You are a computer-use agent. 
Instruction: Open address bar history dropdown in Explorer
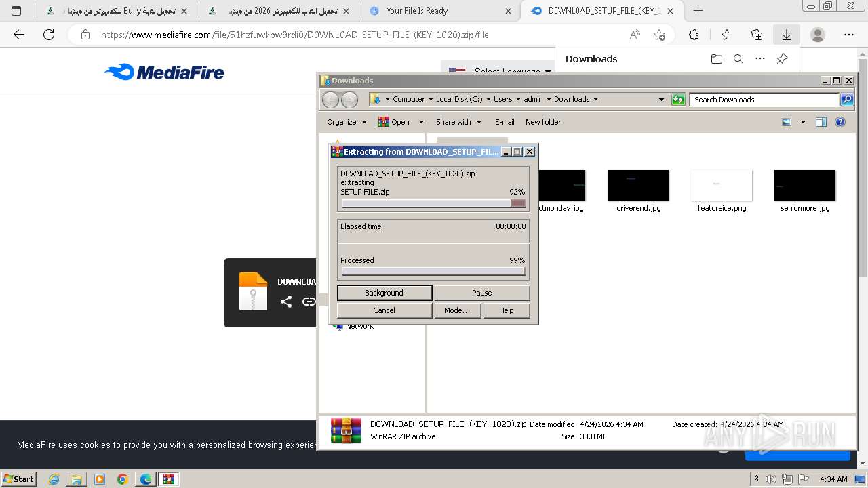[662, 100]
